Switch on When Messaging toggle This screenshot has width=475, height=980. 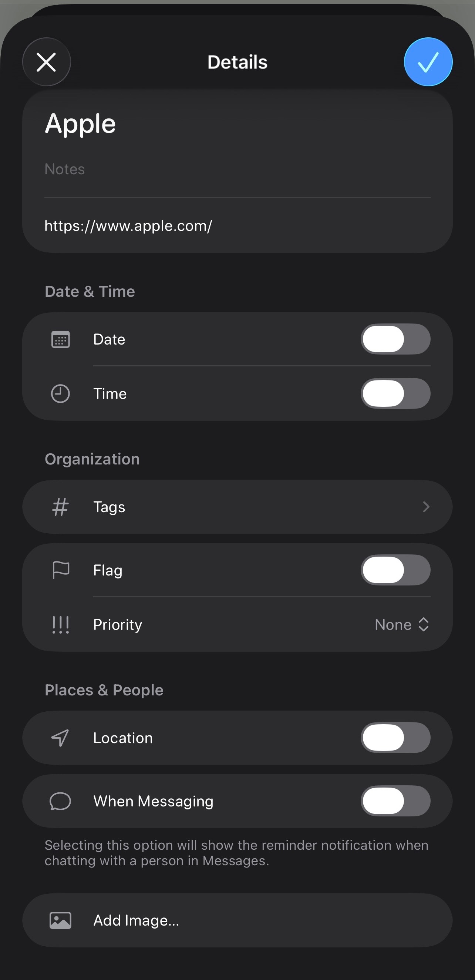395,801
